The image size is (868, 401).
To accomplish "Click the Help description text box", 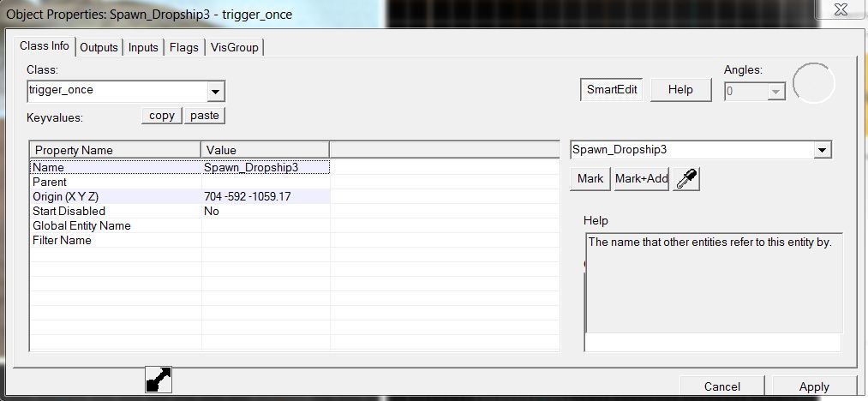I will pyautogui.click(x=714, y=283).
